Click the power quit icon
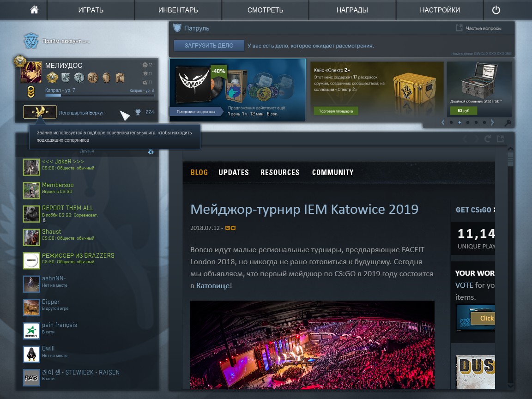Viewport: 532px width, 399px height. pos(496,10)
